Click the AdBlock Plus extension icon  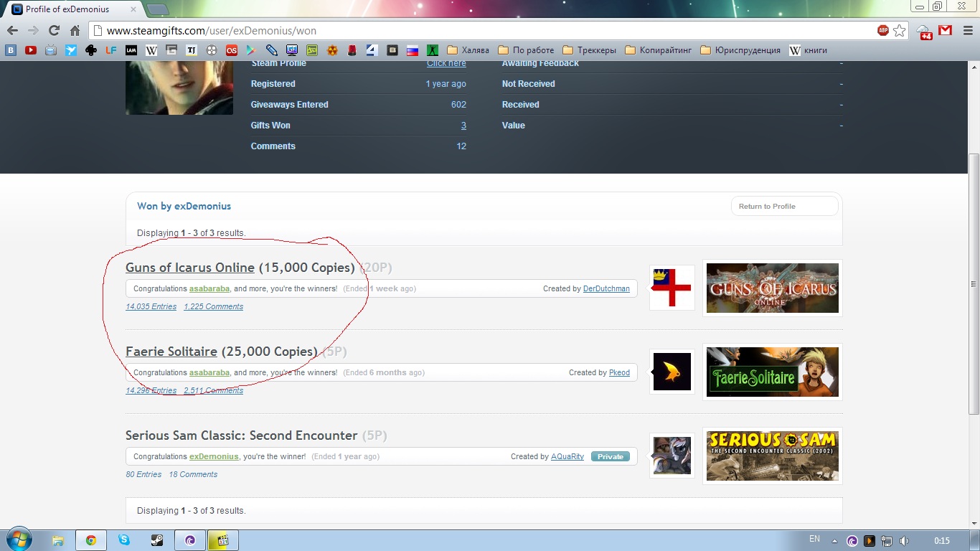(x=883, y=31)
